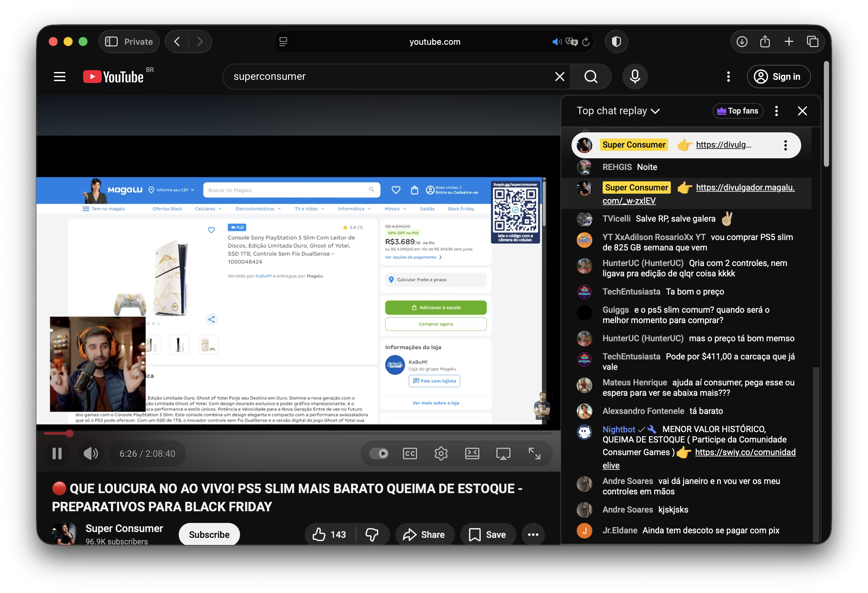Click the YouTube logo to go home
This screenshot has width=868, height=593.
pos(113,77)
